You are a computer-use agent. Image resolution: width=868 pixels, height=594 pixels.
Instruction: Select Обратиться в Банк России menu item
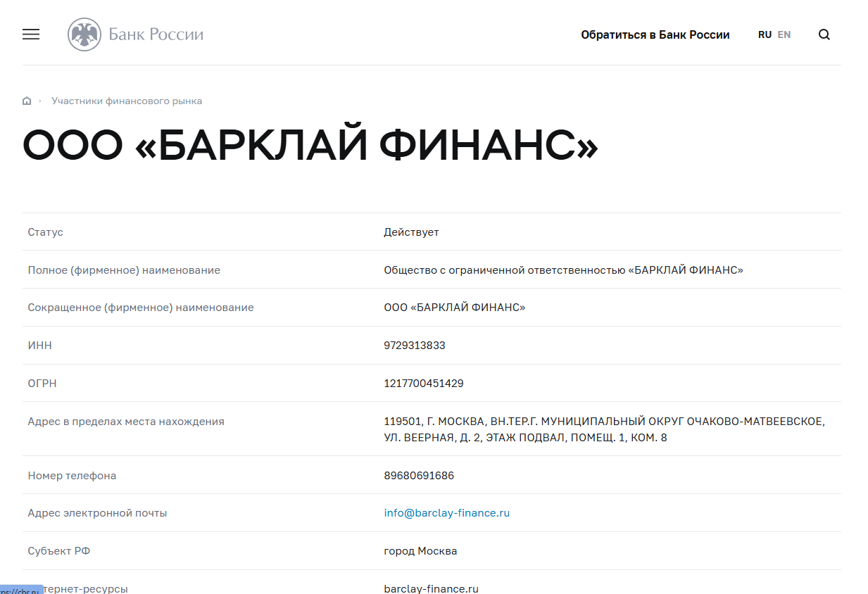(x=655, y=34)
